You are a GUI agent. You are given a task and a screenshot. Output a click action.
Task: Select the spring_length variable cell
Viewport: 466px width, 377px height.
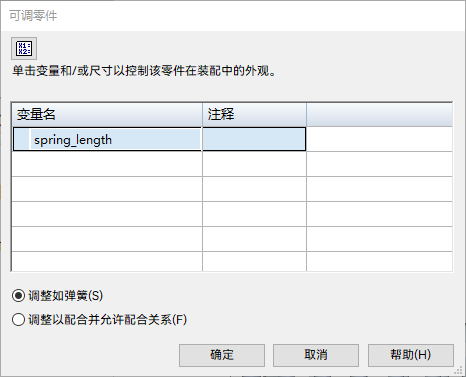[x=115, y=139]
